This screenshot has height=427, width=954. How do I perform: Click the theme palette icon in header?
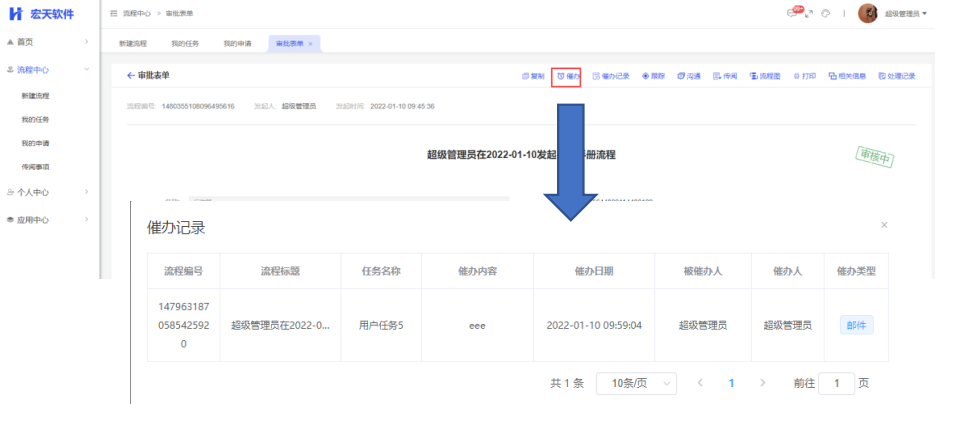[x=826, y=13]
